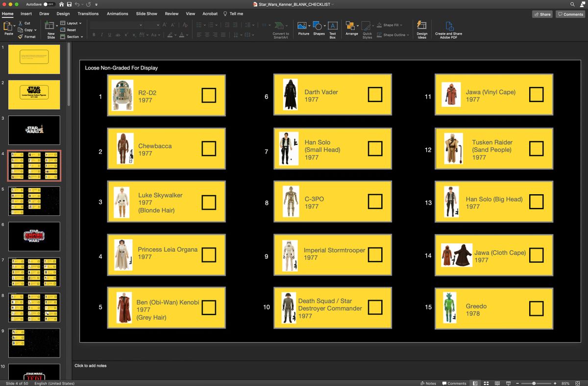588x386 pixels.
Task: Click the Comments button
Action: coord(570,14)
